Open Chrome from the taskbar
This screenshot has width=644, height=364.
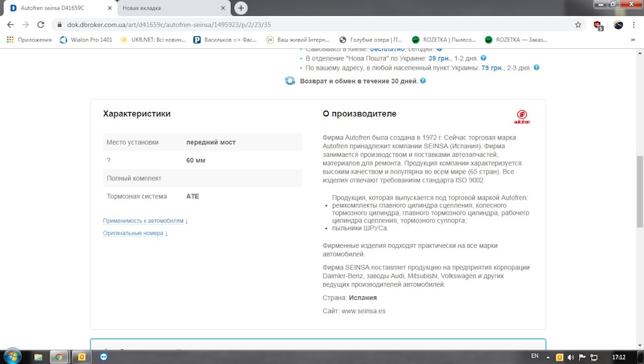59,357
